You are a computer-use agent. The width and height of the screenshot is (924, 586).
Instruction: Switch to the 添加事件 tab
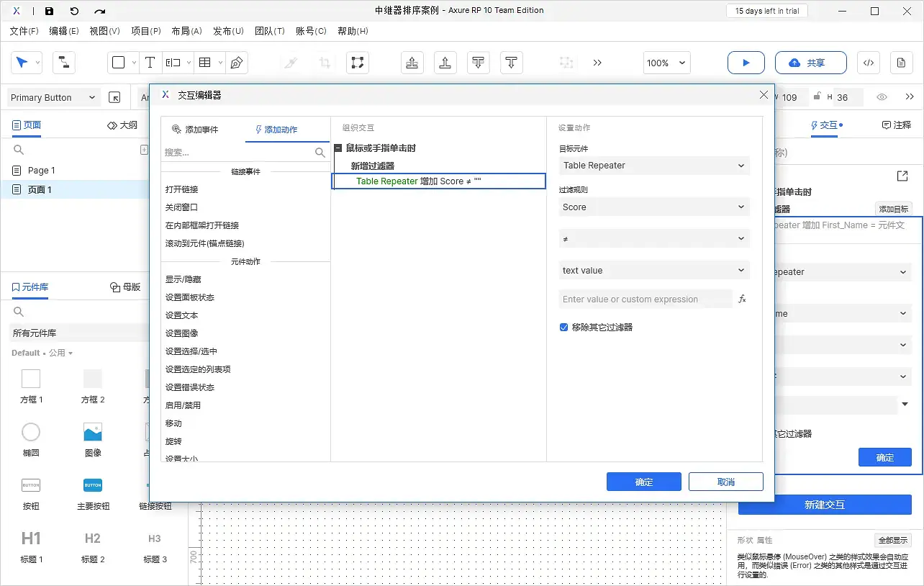click(195, 130)
